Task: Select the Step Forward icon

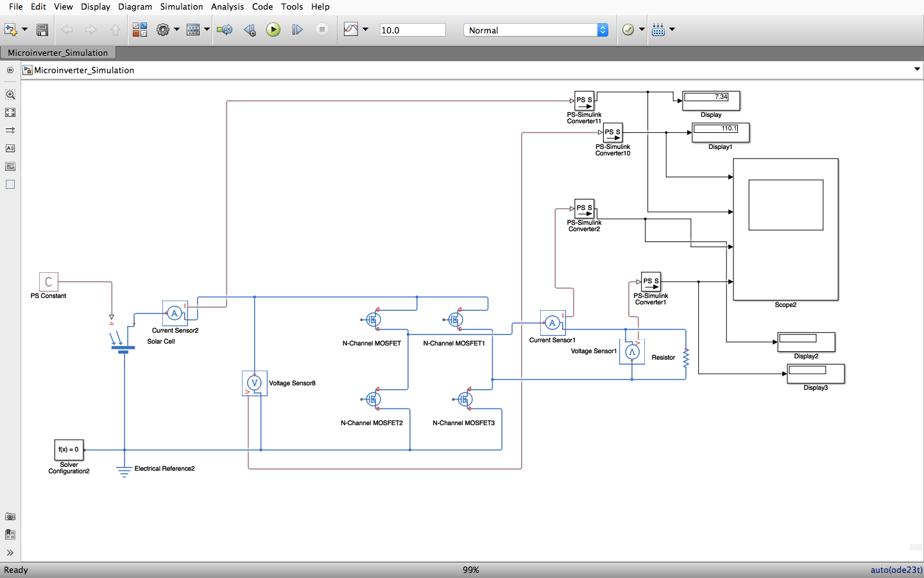Action: [297, 30]
